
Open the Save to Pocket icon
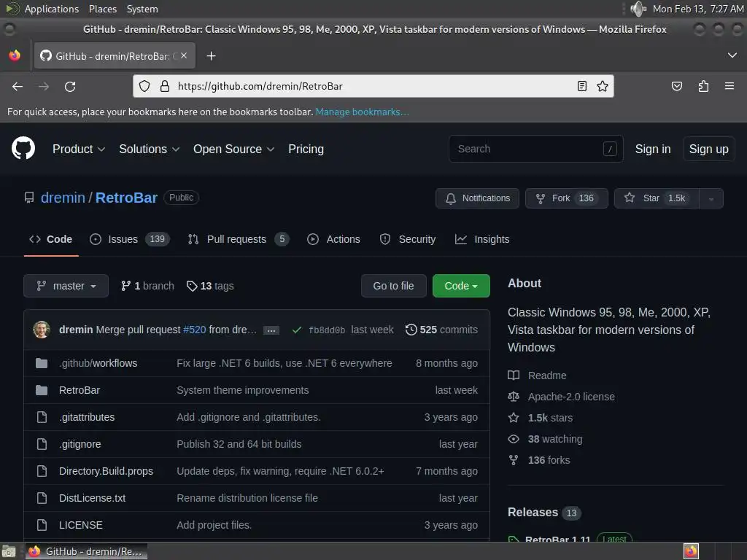coord(676,86)
